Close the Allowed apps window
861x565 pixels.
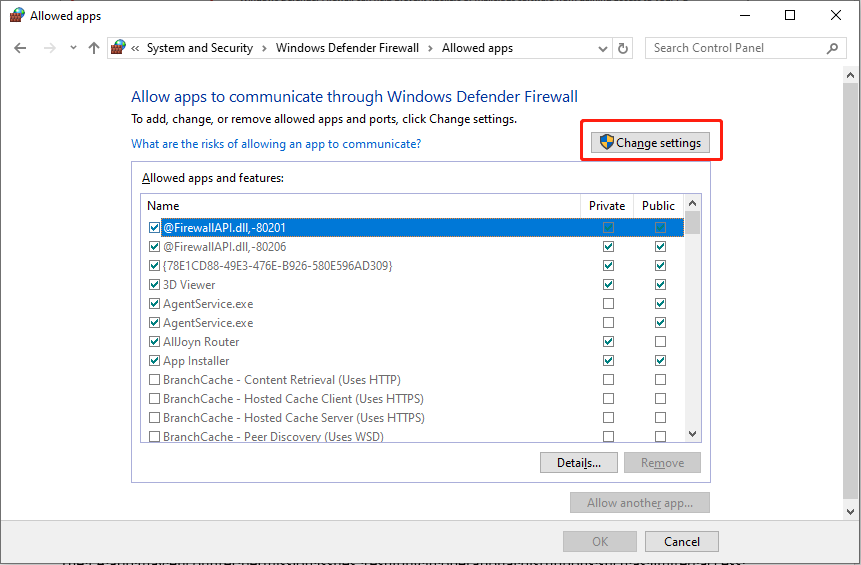pos(836,15)
